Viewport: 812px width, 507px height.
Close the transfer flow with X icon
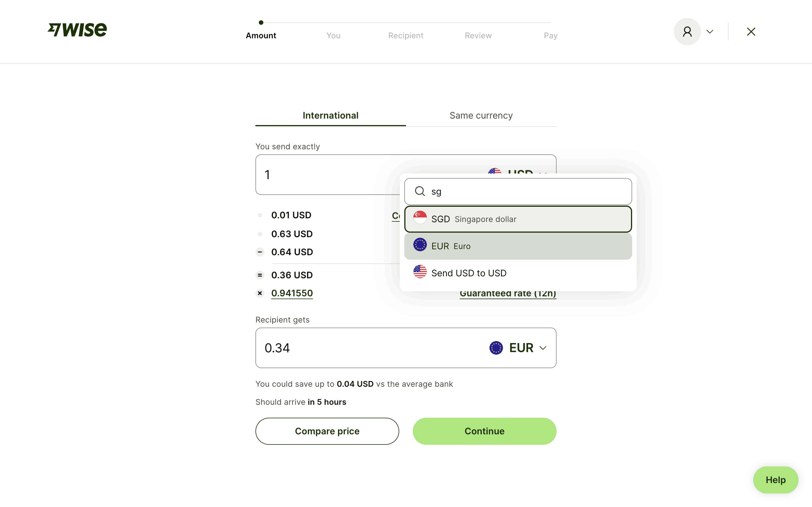(x=751, y=32)
